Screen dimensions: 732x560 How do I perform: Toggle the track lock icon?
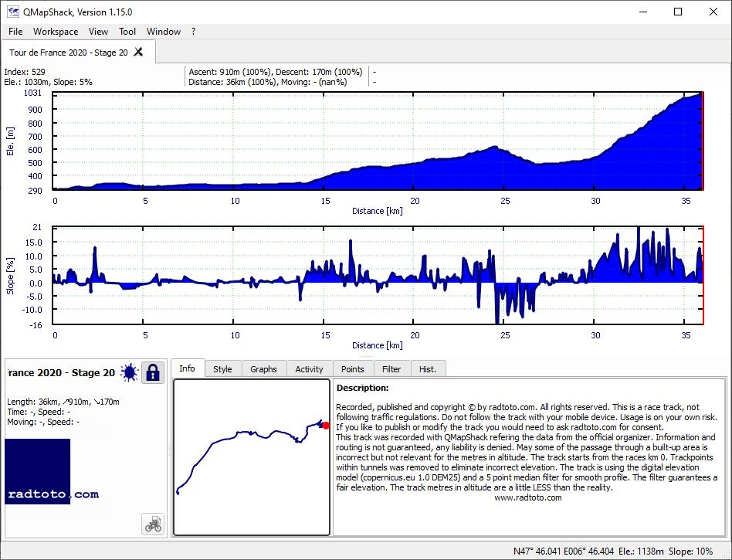point(153,373)
